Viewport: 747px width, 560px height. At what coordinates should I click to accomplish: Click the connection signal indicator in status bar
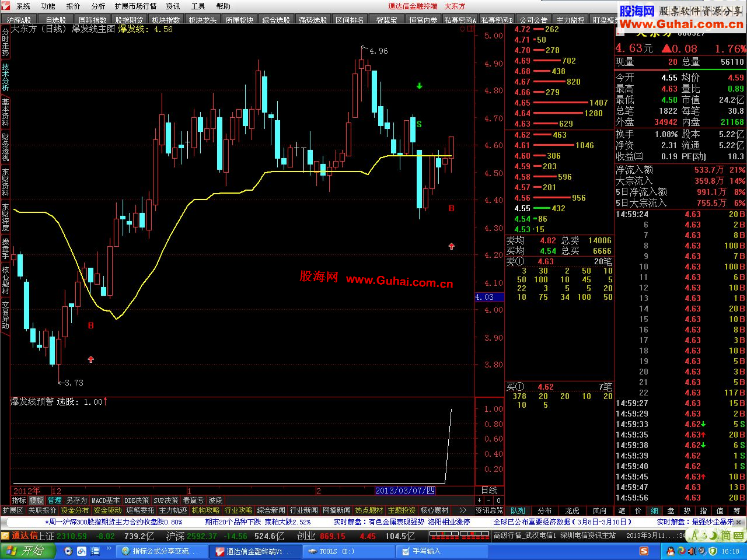click(x=460, y=535)
